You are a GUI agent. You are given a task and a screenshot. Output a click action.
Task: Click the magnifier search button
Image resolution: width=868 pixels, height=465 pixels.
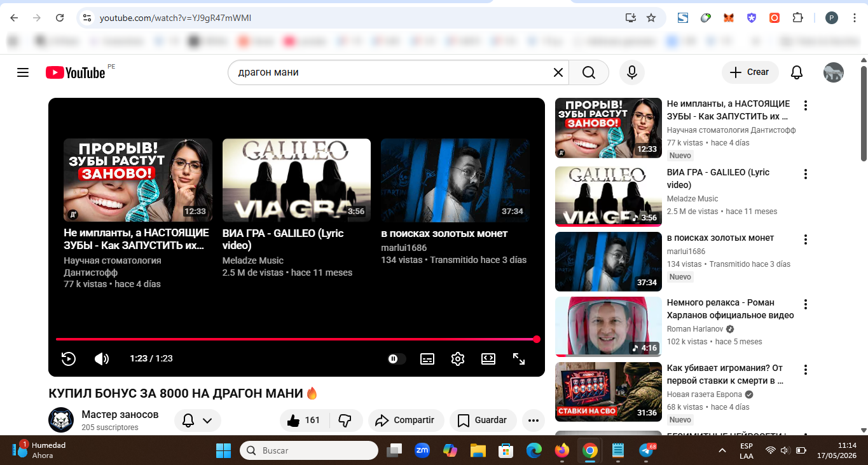pyautogui.click(x=589, y=72)
